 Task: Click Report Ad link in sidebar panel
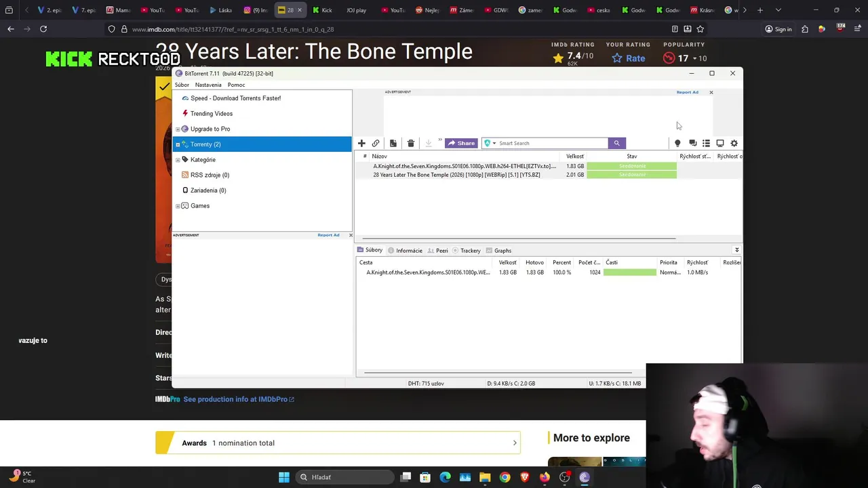coord(328,235)
